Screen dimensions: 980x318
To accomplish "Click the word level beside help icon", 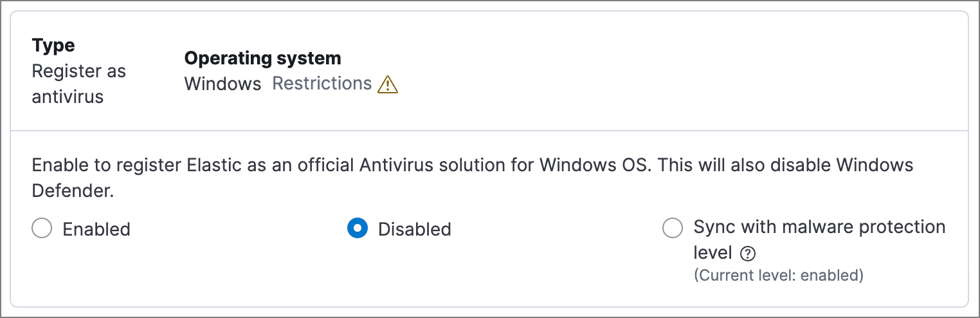I will click(x=713, y=254).
